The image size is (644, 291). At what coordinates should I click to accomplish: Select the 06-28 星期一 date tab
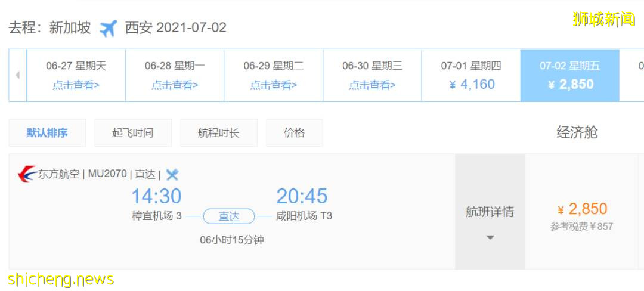tap(175, 76)
